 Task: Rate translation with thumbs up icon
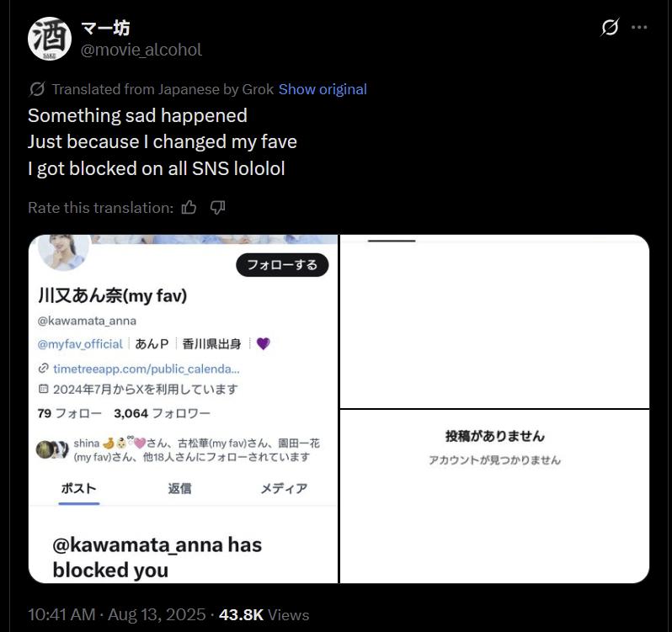[x=189, y=208]
